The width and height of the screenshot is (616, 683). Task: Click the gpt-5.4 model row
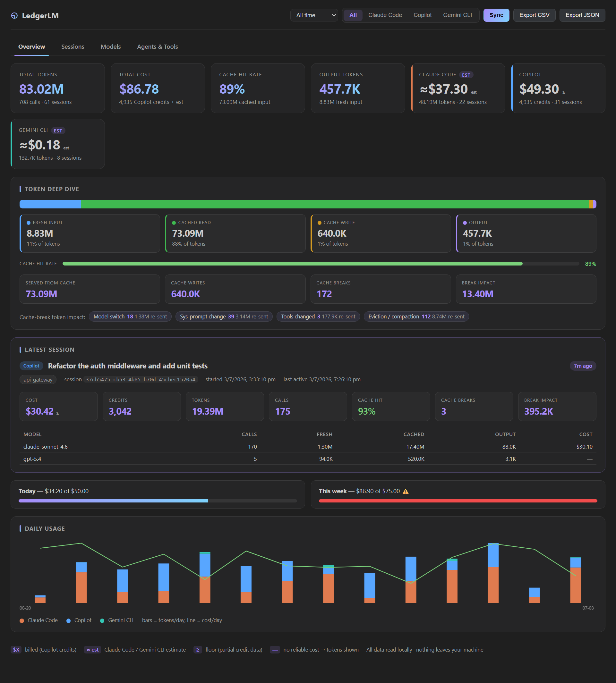tap(308, 459)
